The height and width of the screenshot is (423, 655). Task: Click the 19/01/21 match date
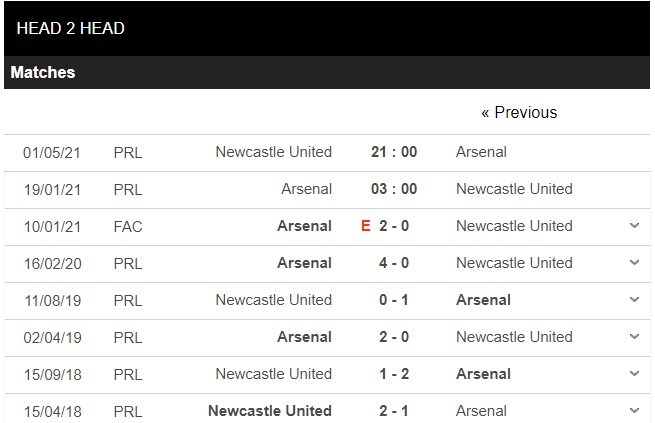(52, 190)
